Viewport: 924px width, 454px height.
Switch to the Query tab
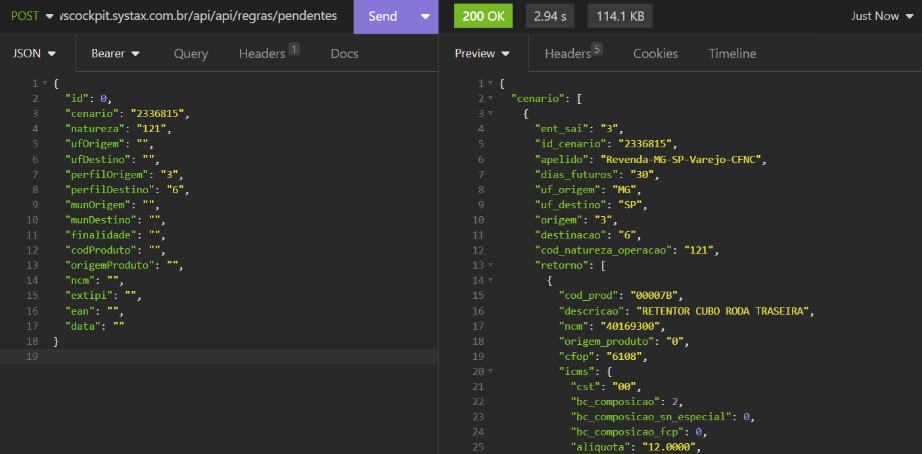[x=190, y=54]
